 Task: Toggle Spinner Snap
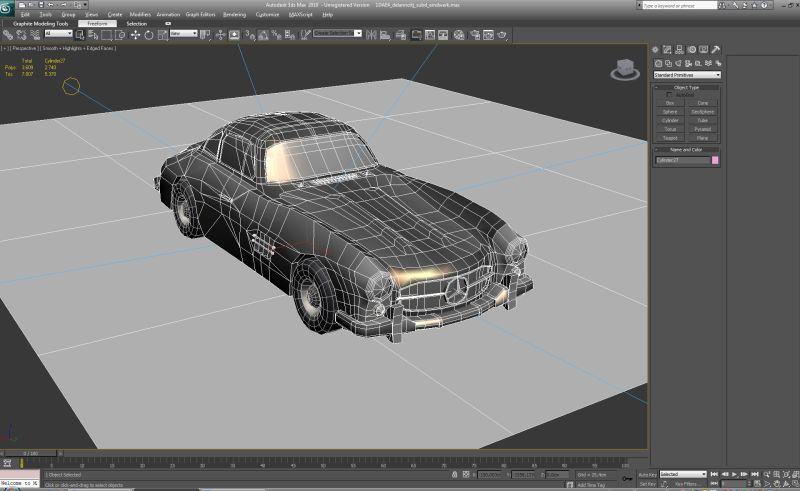pos(290,35)
